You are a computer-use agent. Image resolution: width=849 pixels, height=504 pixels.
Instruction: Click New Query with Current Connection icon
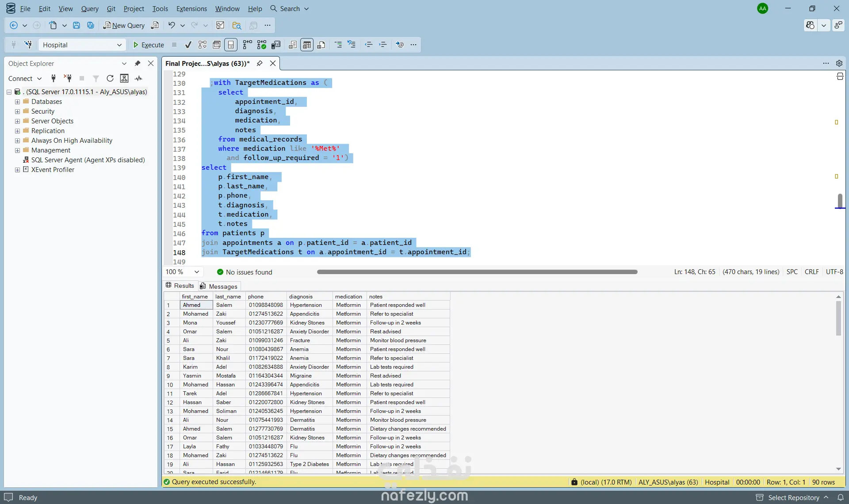pos(155,25)
